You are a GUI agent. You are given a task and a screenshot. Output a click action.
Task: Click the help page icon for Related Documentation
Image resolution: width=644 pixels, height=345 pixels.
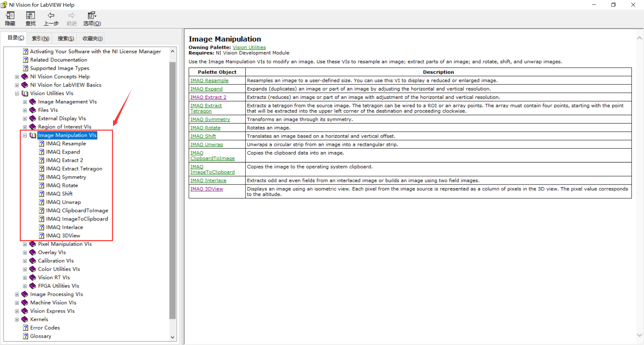25,60
